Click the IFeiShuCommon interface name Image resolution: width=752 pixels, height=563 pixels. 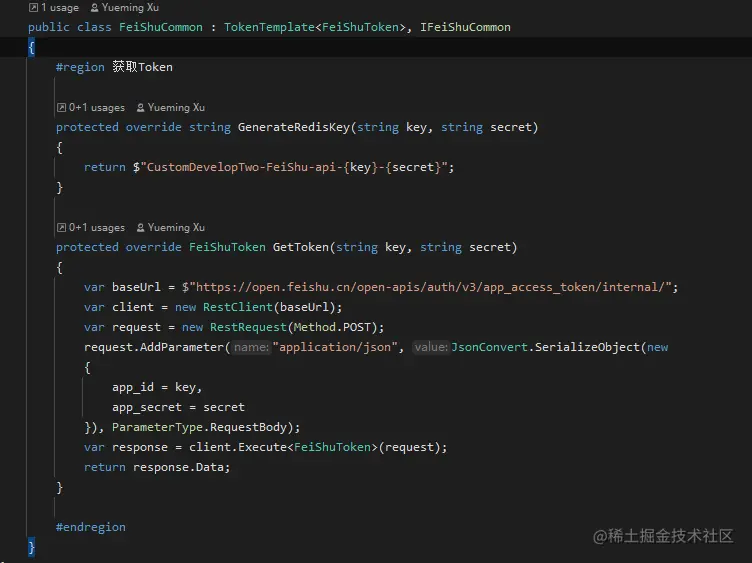point(465,27)
